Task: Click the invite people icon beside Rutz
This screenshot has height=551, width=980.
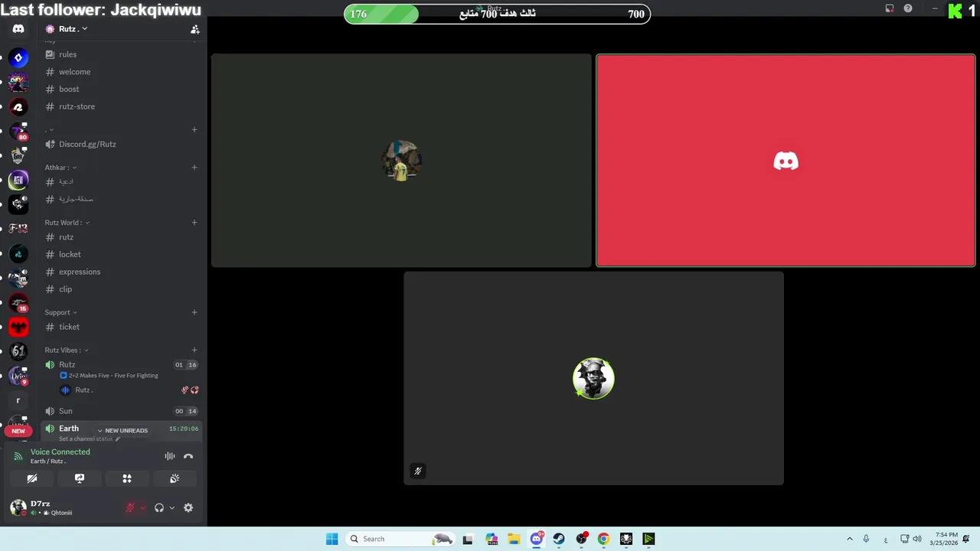Action: tap(195, 29)
